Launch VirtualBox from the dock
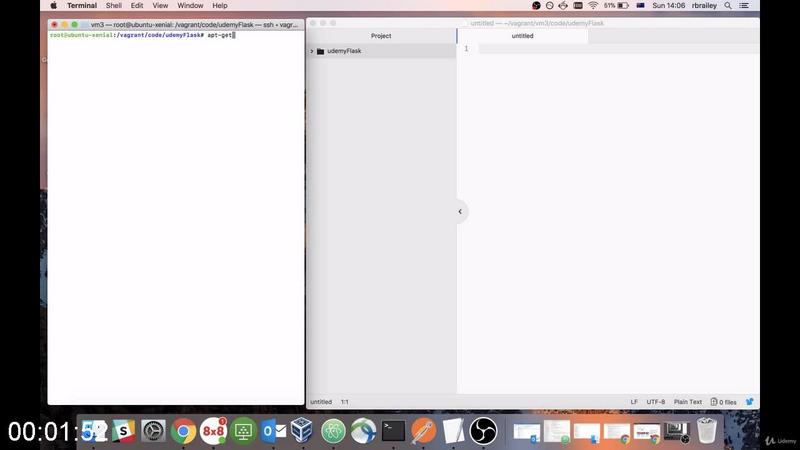Screen dimensions: 800x450 (x=302, y=431)
